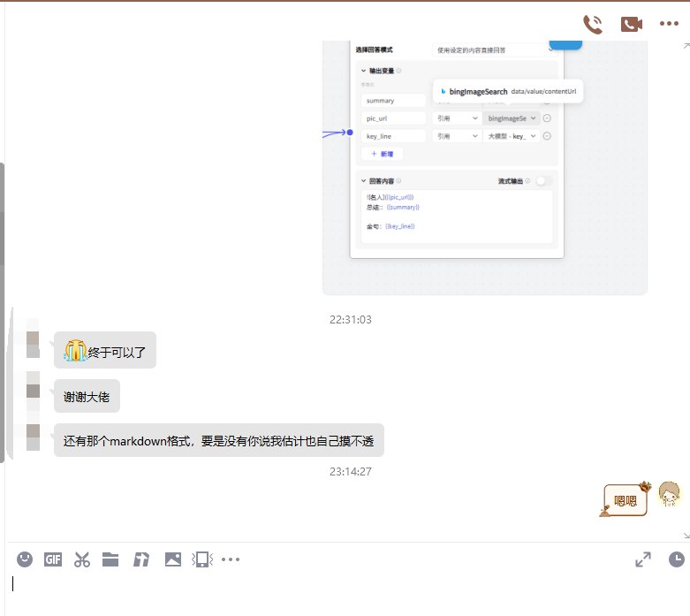Screen dimensions: 690x616
Task: Open message history clock icon
Action: tap(677, 559)
